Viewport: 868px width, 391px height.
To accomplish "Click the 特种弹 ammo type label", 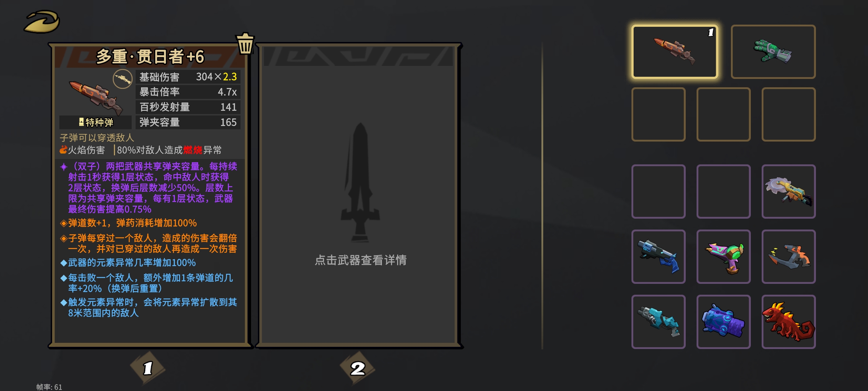I will [96, 122].
